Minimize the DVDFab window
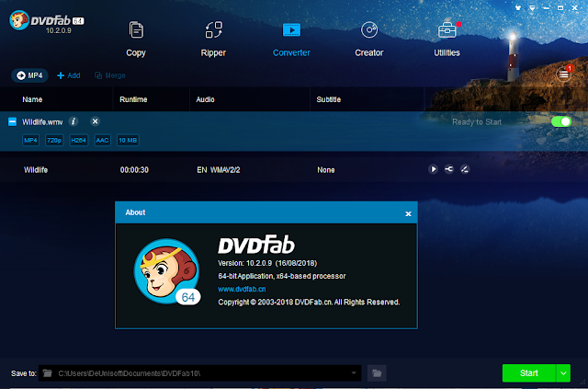 click(x=547, y=8)
